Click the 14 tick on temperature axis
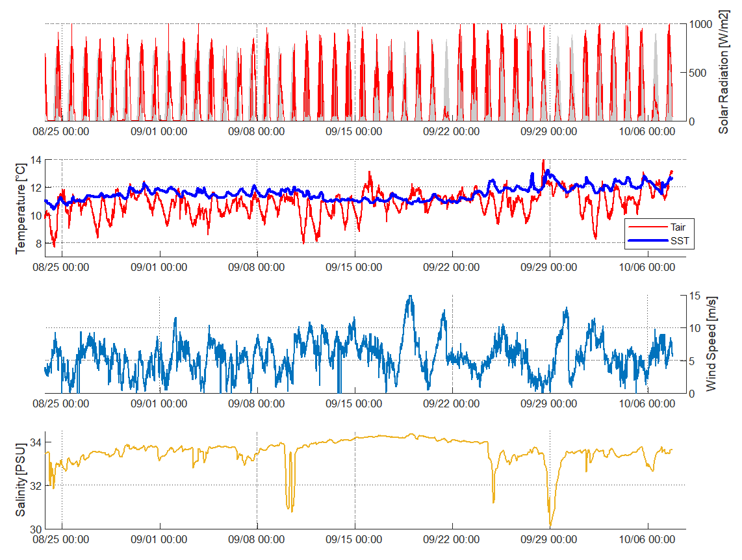742x560 pixels. coord(35,160)
